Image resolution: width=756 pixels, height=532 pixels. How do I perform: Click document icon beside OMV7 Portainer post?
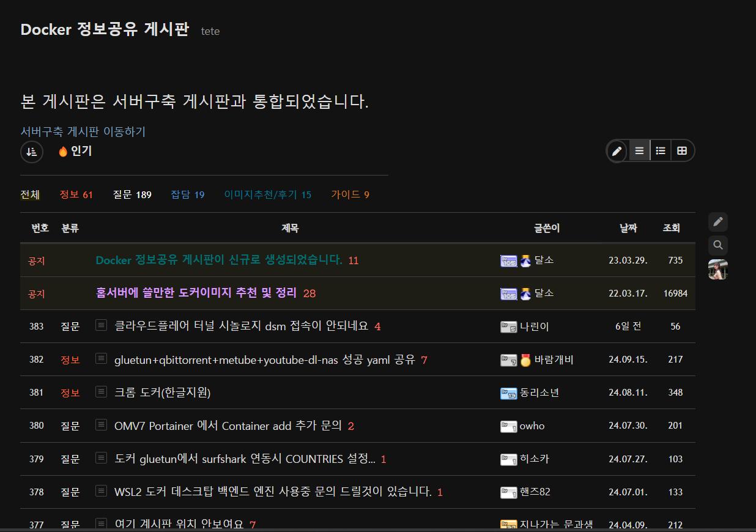[101, 424]
